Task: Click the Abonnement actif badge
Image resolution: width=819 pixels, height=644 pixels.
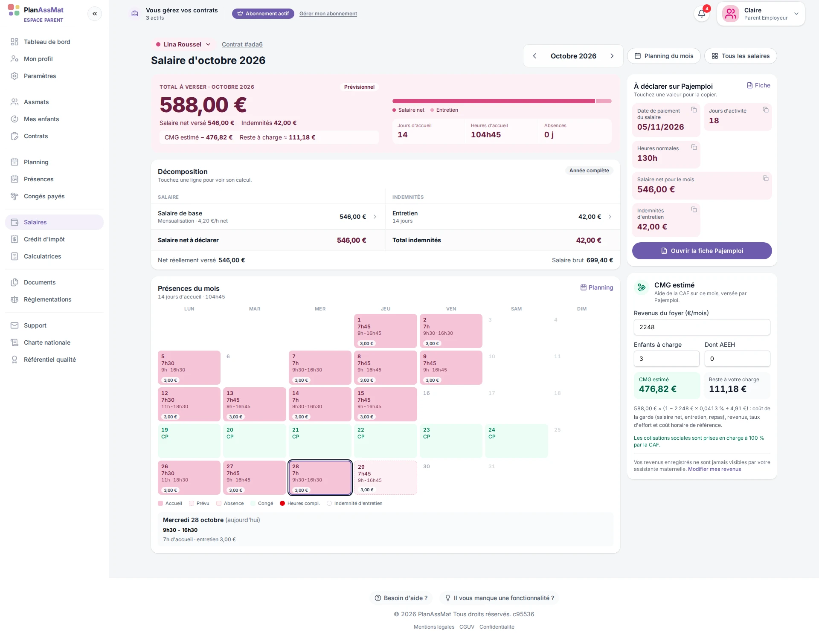Action: 263,14
